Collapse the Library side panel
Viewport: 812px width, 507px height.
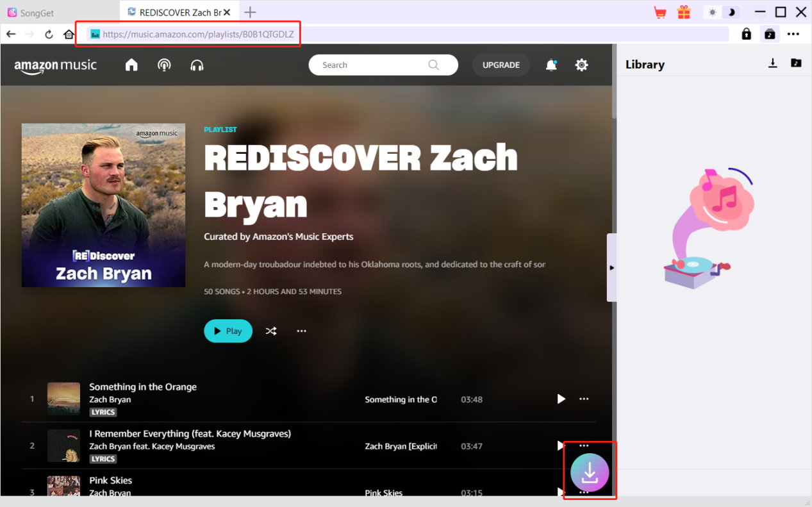point(611,268)
